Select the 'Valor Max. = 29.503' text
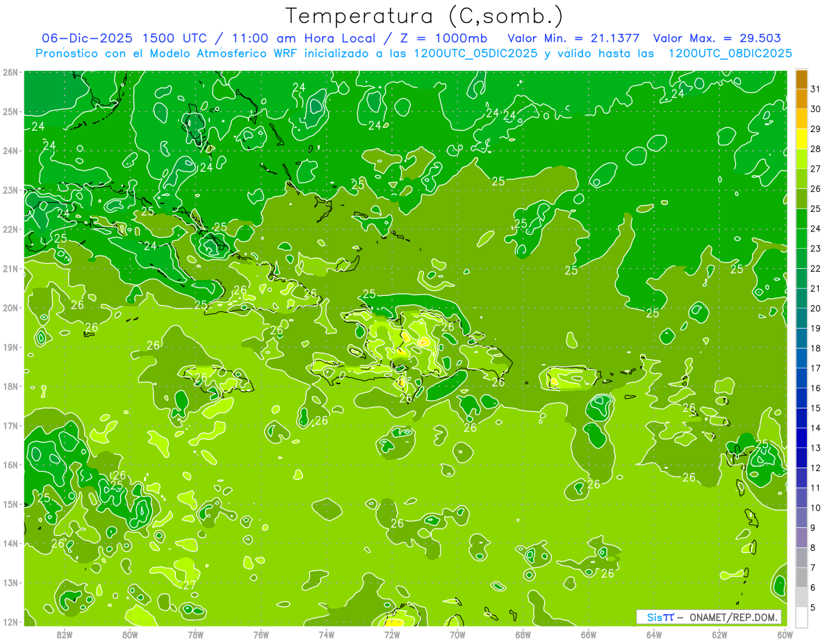The height and width of the screenshot is (644, 834). [717, 38]
